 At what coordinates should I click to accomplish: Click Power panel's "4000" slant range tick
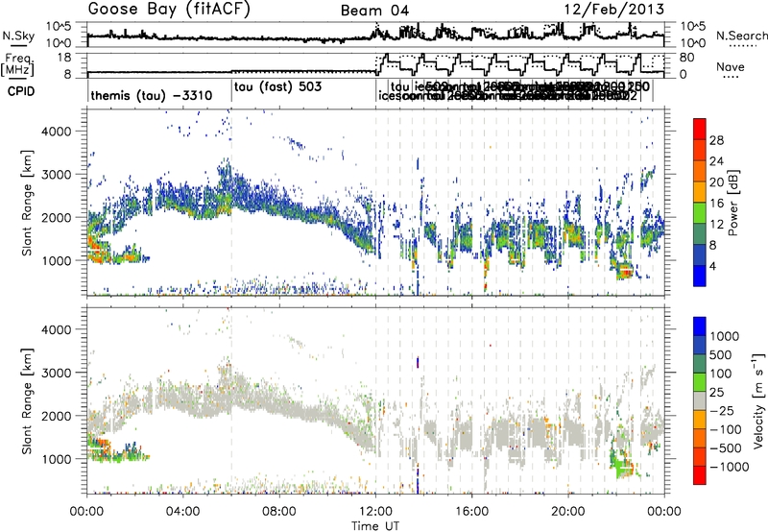point(56,132)
